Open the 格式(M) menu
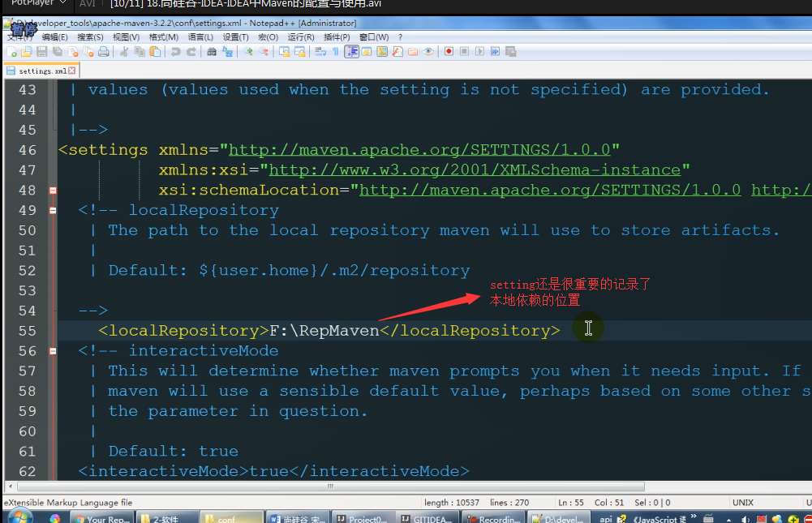Screen dimensions: 812x523 coord(164,37)
